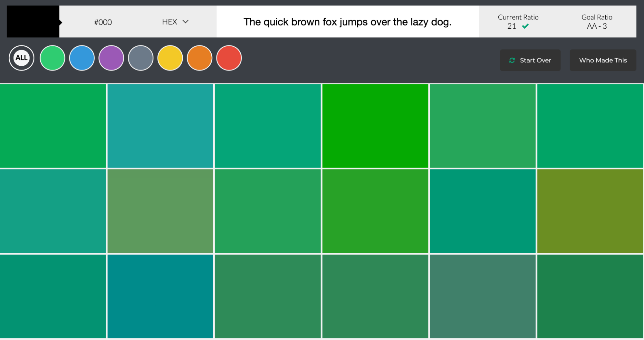Click the black current color indicator
644x340 pixels.
[31, 22]
